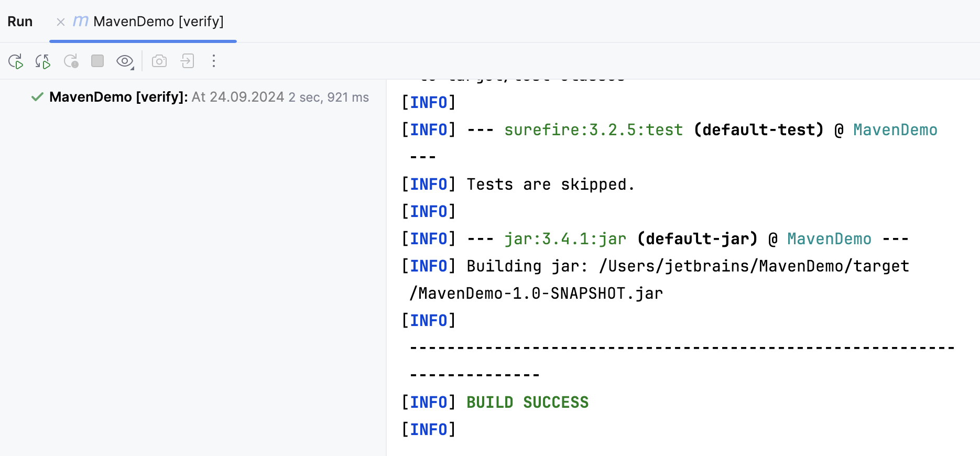980x456 pixels.
Task: Click the jar:3.4.1:jar plugin text
Action: pos(565,239)
